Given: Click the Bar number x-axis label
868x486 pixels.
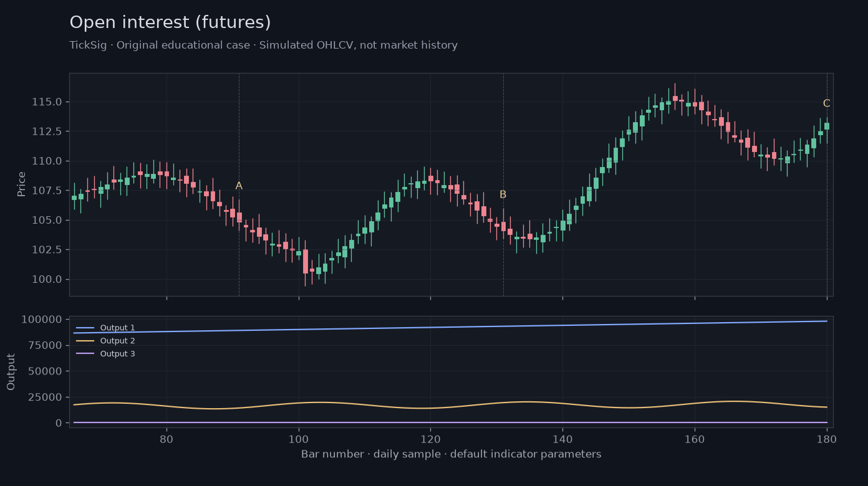Looking at the screenshot, I should tap(451, 454).
